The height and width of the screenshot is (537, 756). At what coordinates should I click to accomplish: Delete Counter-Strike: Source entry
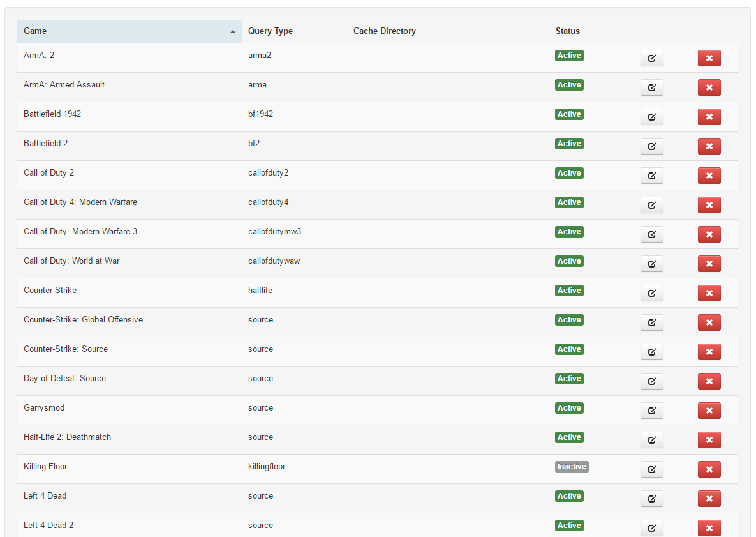pyautogui.click(x=709, y=352)
